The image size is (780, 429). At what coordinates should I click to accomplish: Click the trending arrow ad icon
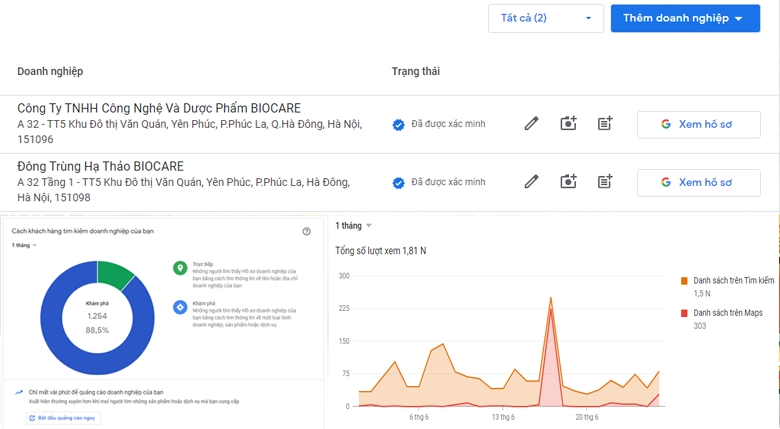[19, 393]
